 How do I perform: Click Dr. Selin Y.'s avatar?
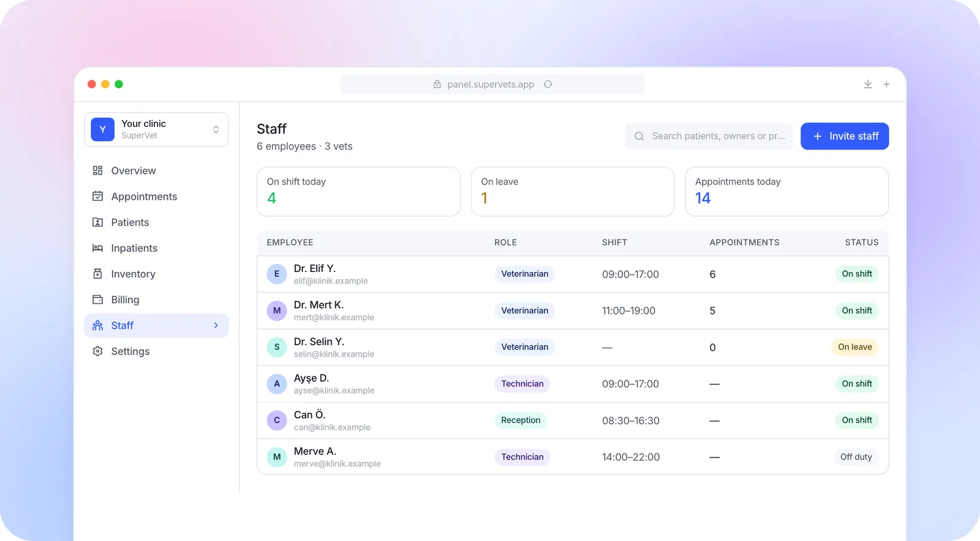point(277,347)
